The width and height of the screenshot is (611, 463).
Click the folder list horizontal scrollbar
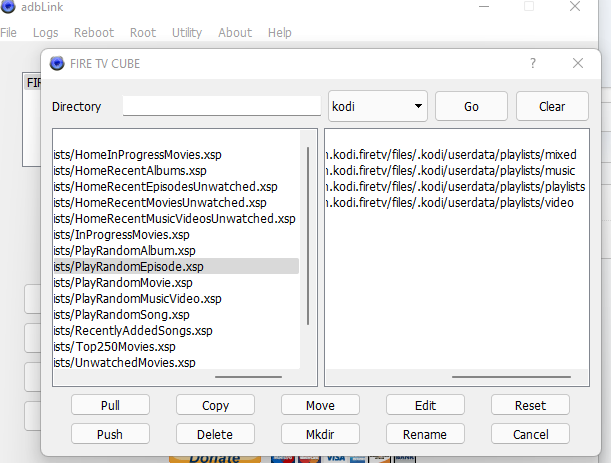(x=511, y=377)
